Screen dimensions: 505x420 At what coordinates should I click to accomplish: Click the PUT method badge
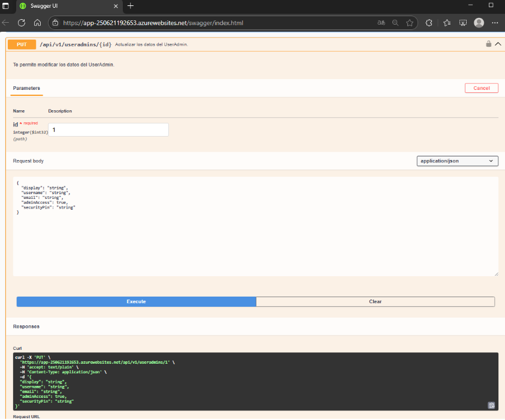pos(22,44)
